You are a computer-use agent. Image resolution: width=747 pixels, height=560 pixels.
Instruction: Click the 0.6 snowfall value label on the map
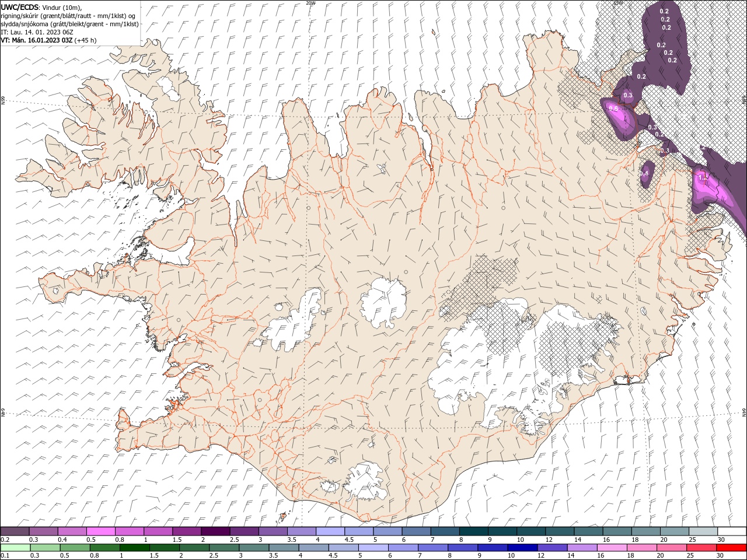coord(613,108)
